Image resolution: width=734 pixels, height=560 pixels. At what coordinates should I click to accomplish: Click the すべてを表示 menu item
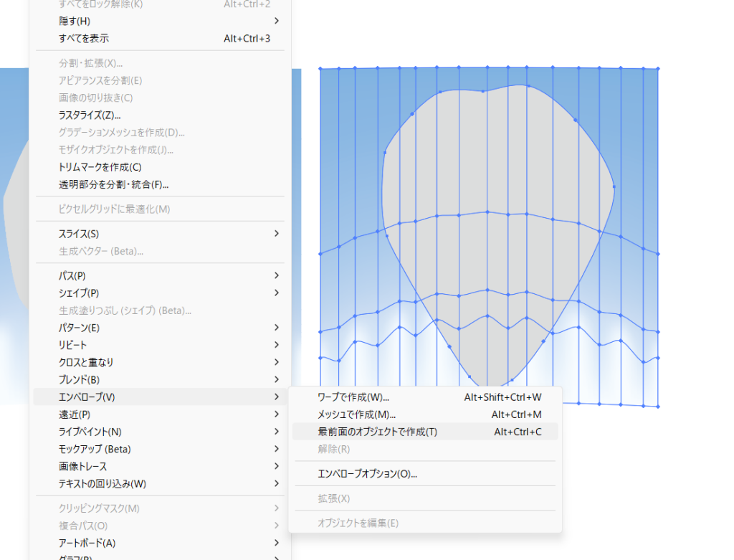(x=84, y=38)
